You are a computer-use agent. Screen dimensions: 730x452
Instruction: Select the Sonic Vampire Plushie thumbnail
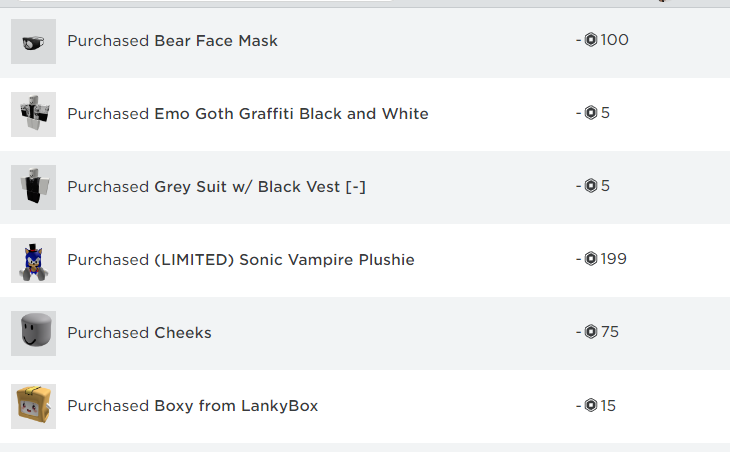[34, 260]
